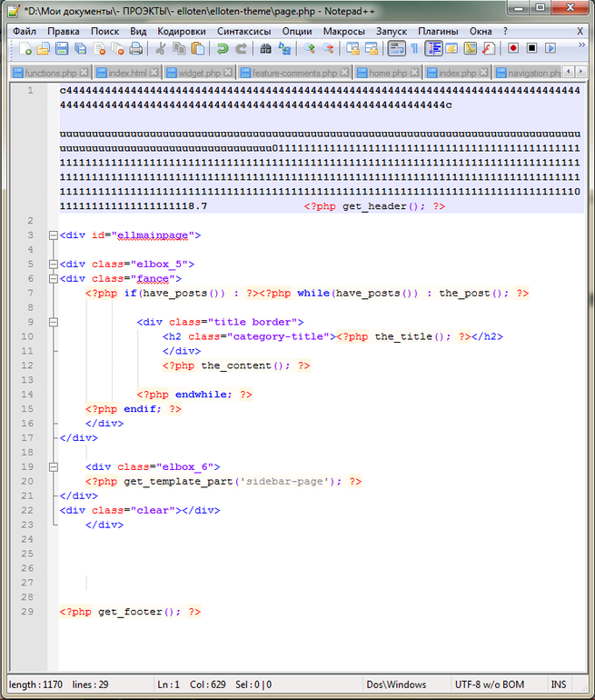This screenshot has width=595, height=700.
Task: Toggle word wrap toolbar button
Action: tap(396, 48)
